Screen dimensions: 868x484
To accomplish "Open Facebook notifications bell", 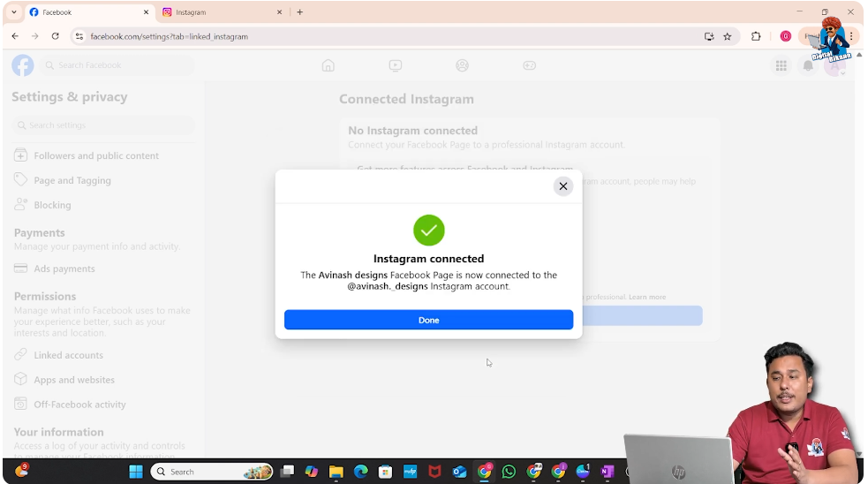I will coord(808,66).
